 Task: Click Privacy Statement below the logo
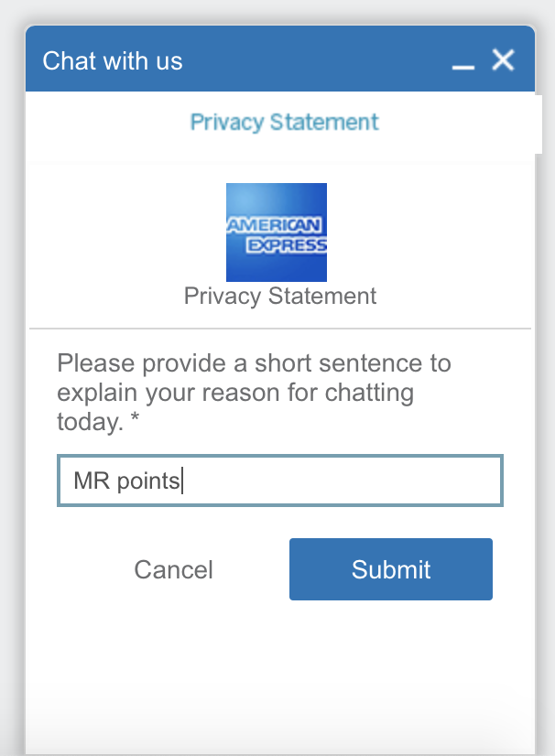(280, 297)
